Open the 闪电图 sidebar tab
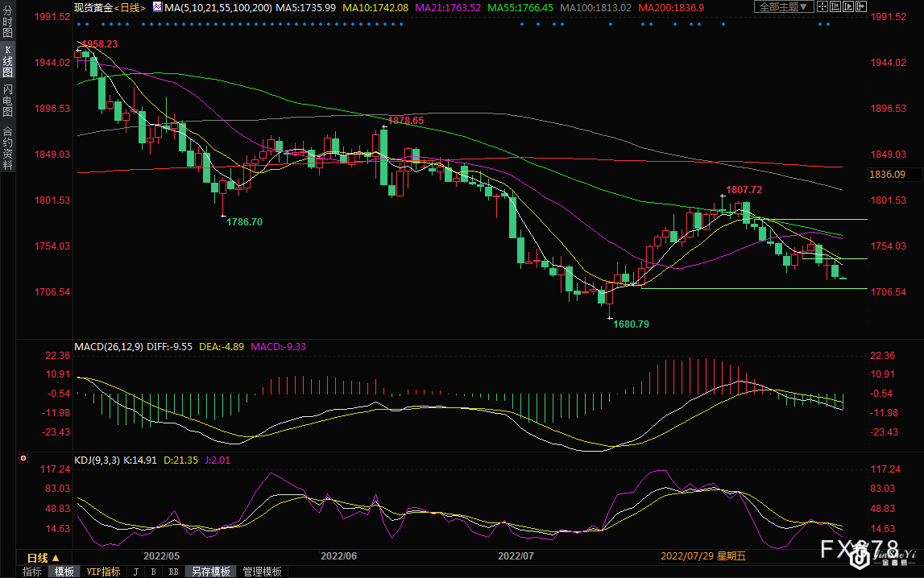The image size is (924, 578). click(x=7, y=100)
